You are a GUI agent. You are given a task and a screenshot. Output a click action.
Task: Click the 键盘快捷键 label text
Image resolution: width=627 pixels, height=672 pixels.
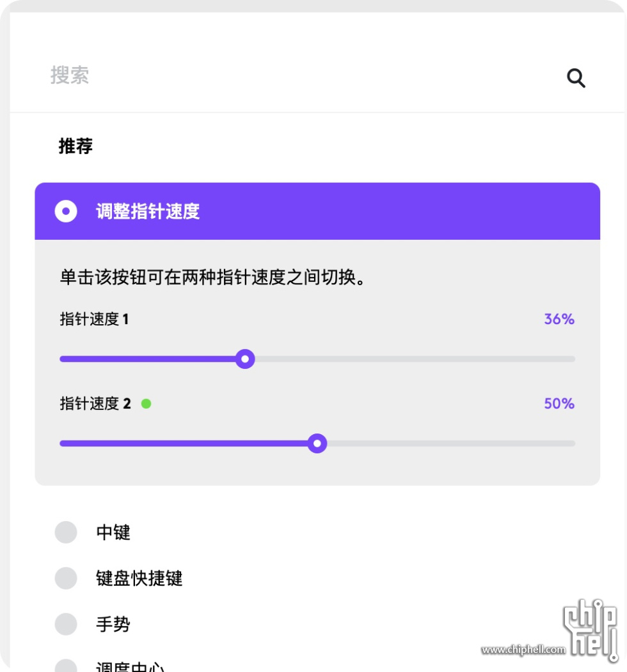coord(139,578)
